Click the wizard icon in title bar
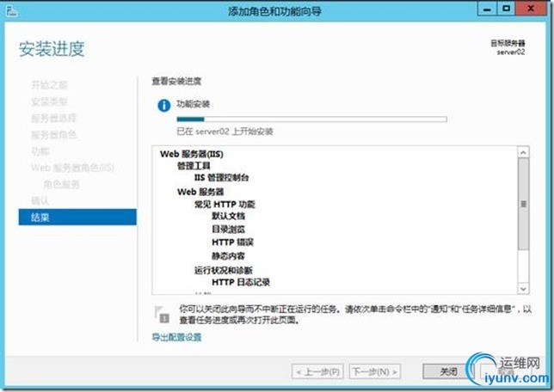The image size is (554, 392). tap(12, 11)
